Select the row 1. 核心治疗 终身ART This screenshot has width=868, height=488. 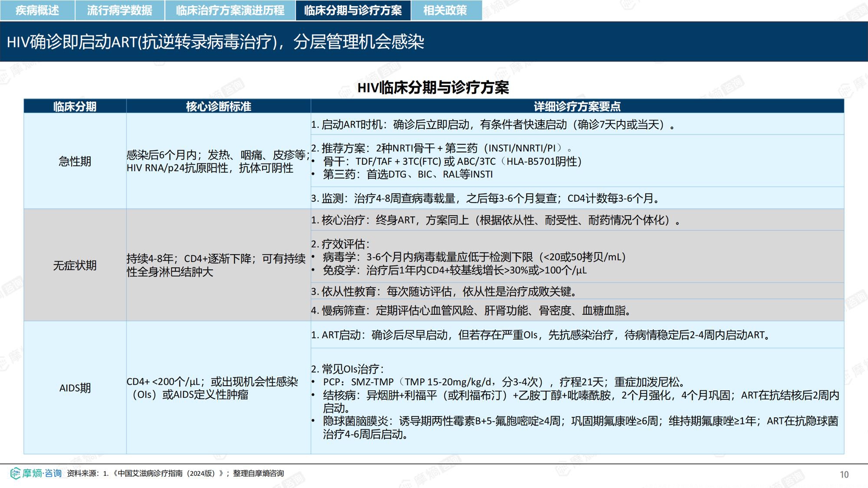pos(577,220)
